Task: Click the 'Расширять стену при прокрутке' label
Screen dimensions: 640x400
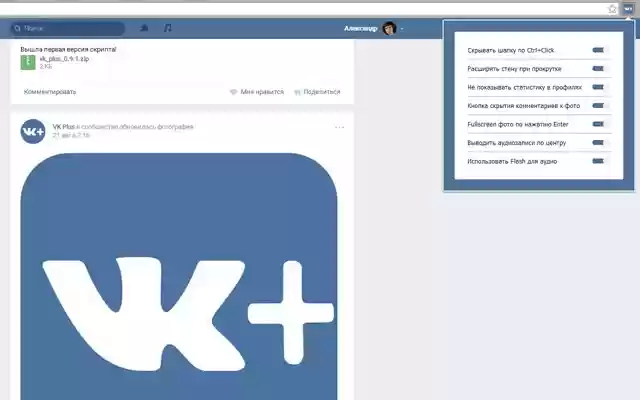Action: click(x=514, y=69)
